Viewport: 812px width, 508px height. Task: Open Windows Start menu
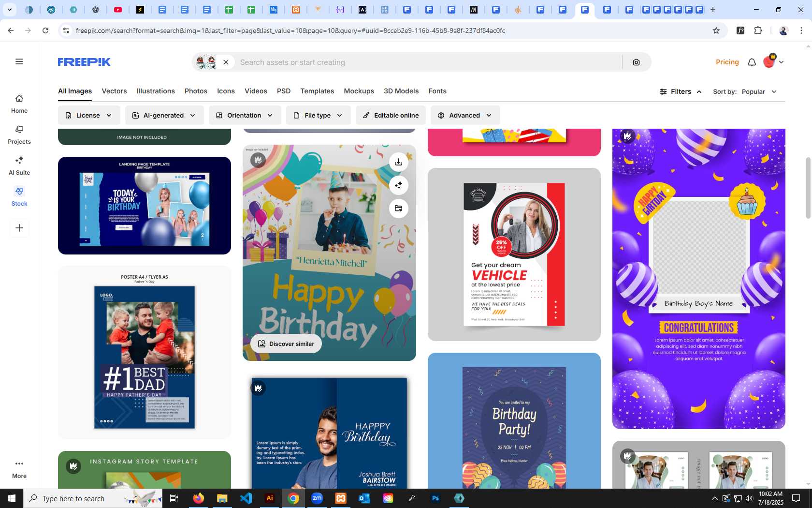[x=12, y=498]
